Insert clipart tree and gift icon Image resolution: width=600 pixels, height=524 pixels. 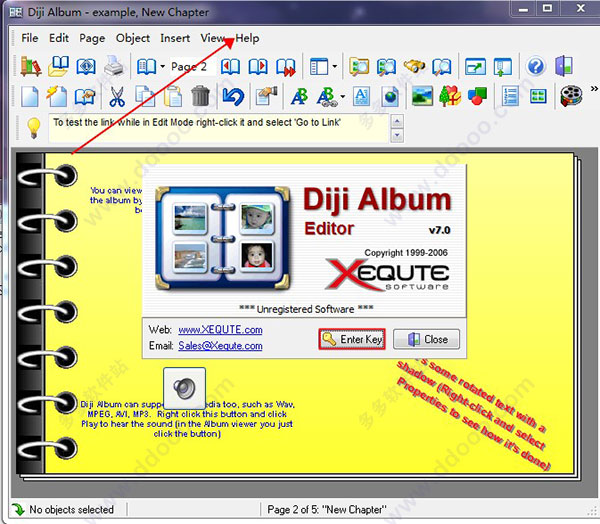tap(450, 96)
